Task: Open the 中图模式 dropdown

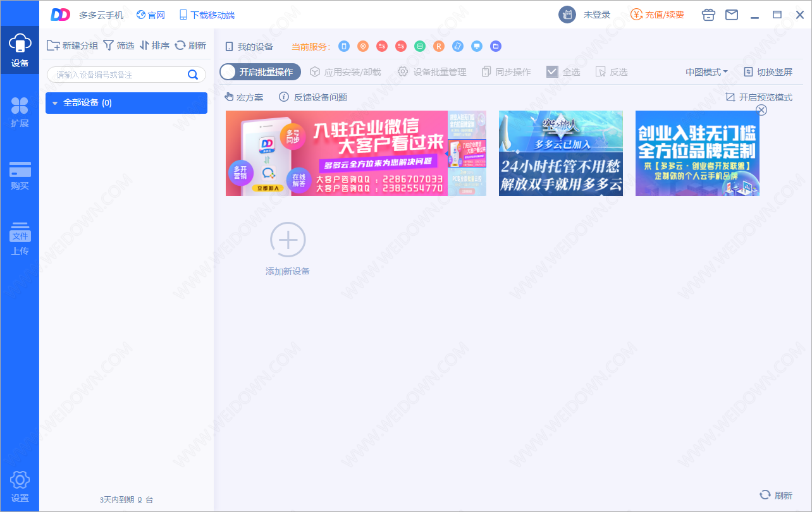Action: point(706,72)
